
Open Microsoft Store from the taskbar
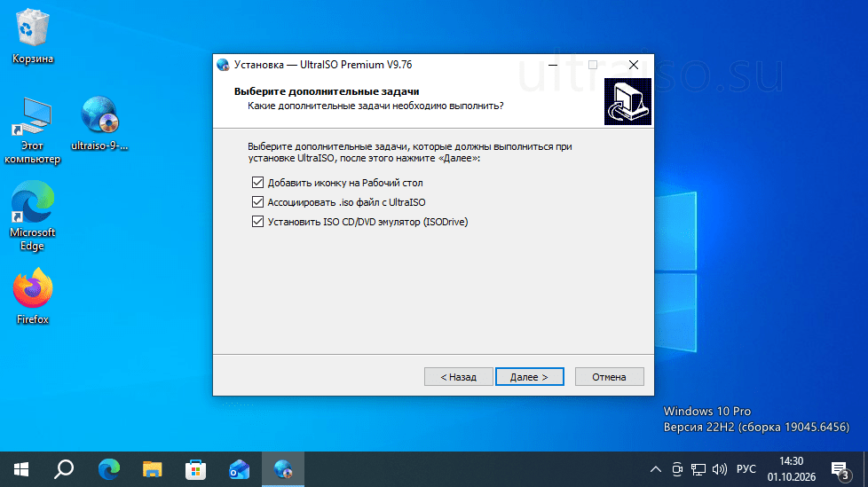(x=195, y=469)
